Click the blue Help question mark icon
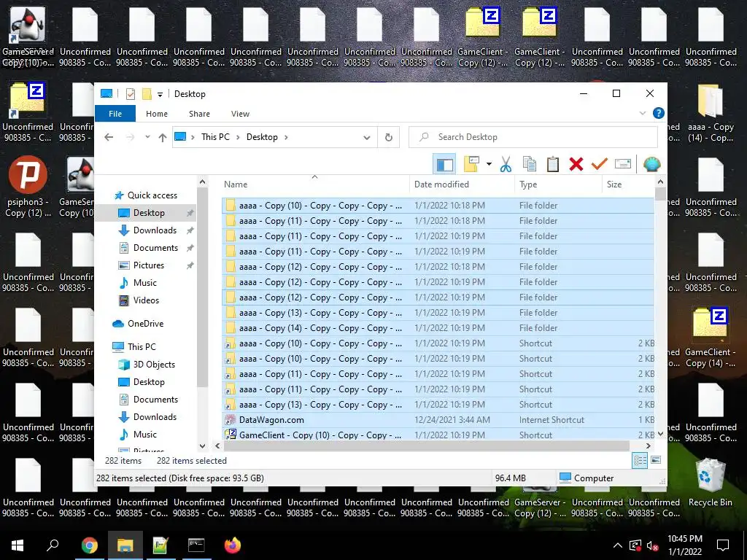The height and width of the screenshot is (560, 747). [659, 113]
